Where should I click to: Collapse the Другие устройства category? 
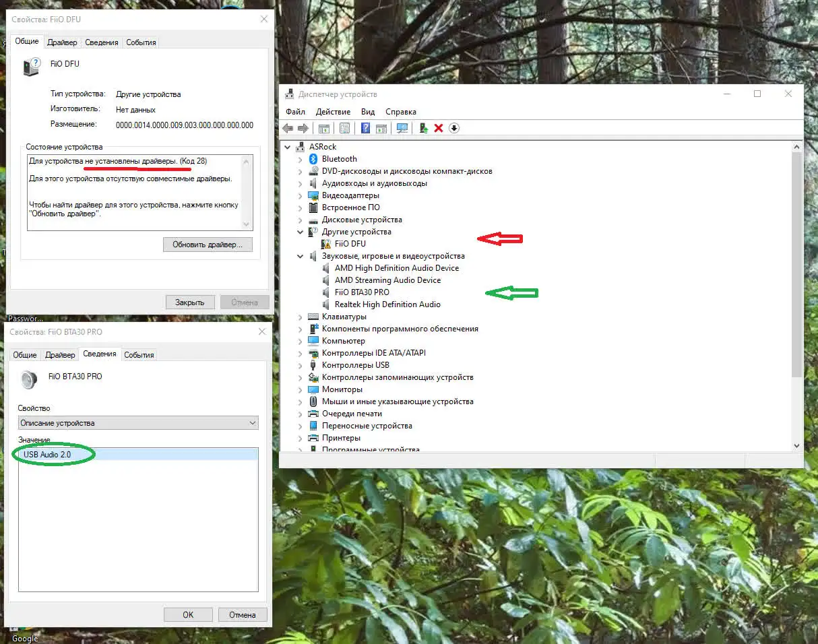click(x=301, y=232)
